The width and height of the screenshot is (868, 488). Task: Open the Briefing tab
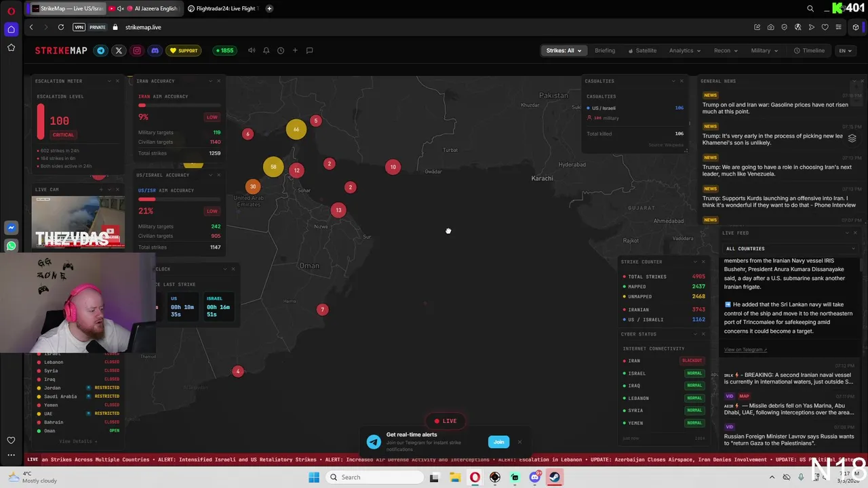(605, 50)
